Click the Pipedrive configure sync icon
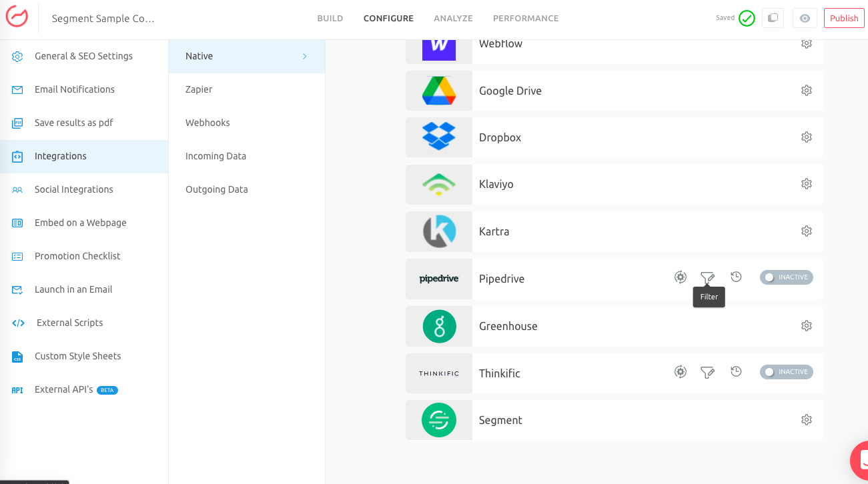 coord(681,277)
